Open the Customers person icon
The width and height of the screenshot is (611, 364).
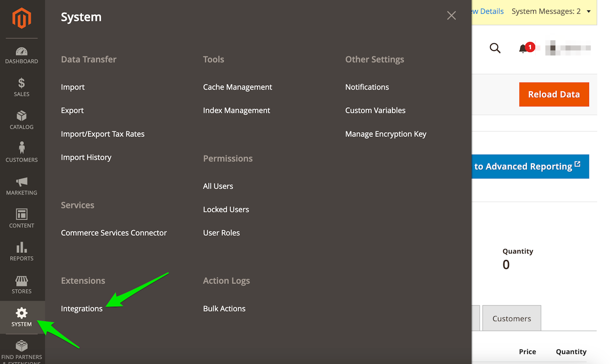tap(21, 148)
